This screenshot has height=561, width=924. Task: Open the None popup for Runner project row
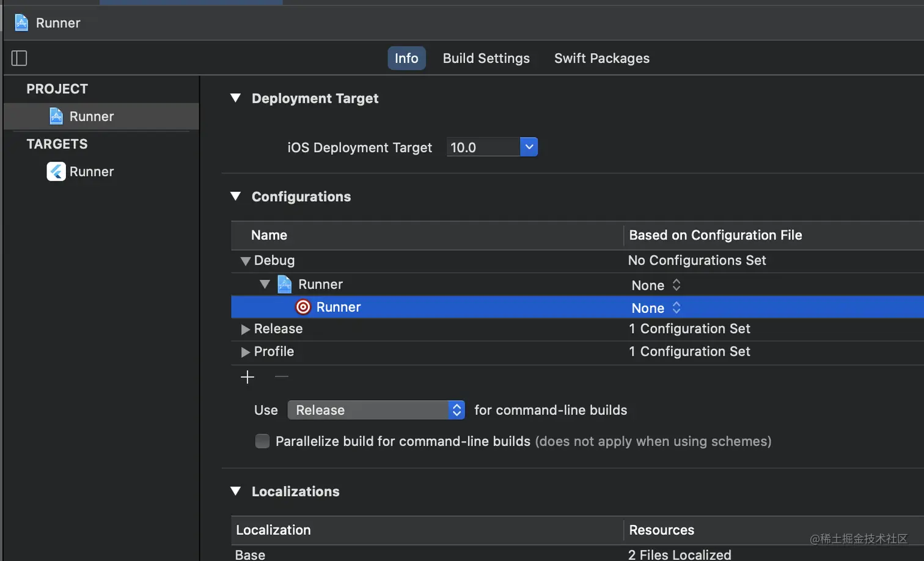(x=656, y=285)
